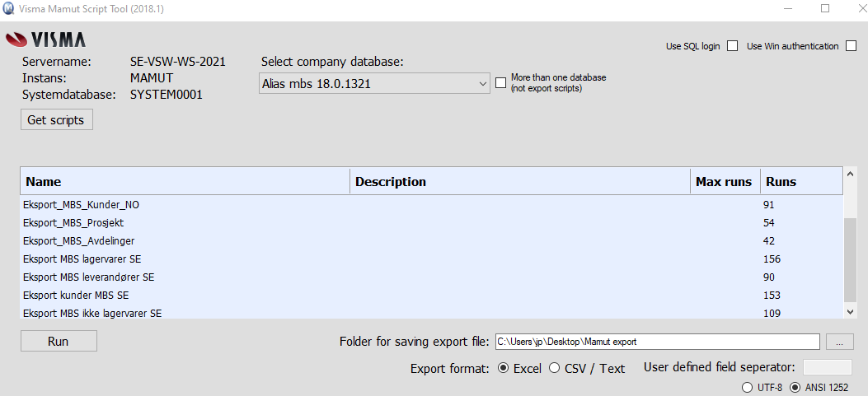Screen dimensions: 868x396
Task: Click the instance value MAMUT
Action: (152, 78)
